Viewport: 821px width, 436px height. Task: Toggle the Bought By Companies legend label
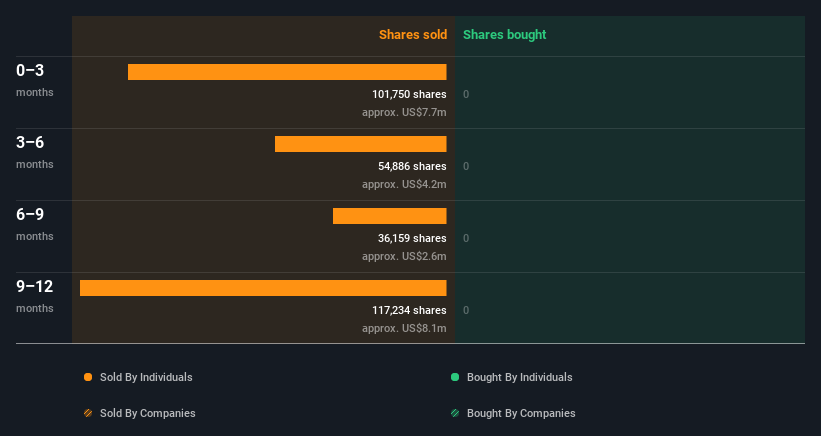tap(521, 413)
